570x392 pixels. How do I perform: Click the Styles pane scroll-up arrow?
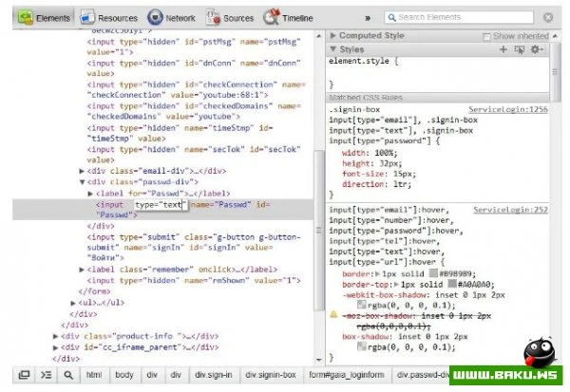point(555,36)
